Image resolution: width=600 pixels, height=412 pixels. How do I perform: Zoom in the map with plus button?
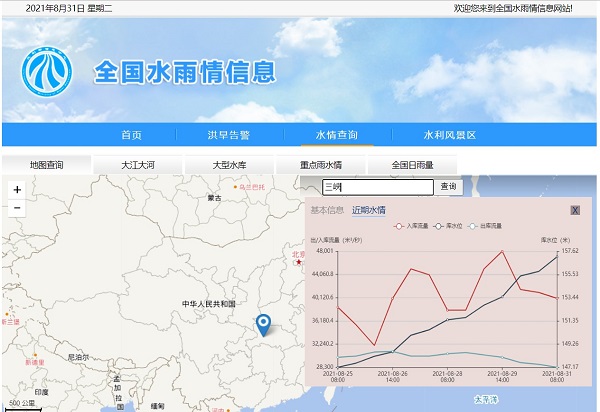[17, 190]
